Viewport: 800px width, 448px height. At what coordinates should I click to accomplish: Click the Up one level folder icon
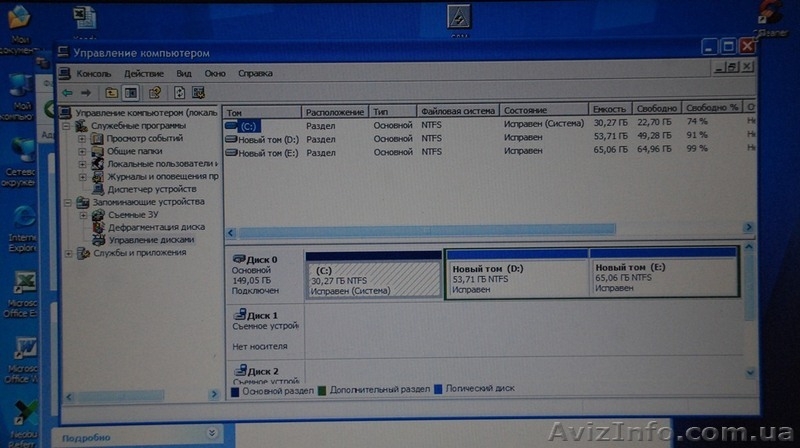(x=111, y=92)
